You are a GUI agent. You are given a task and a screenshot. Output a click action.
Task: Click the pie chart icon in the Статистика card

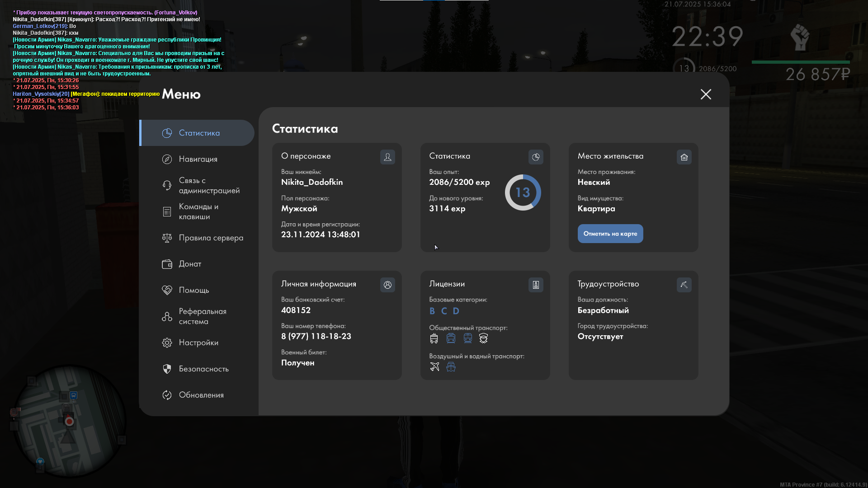[x=536, y=157]
